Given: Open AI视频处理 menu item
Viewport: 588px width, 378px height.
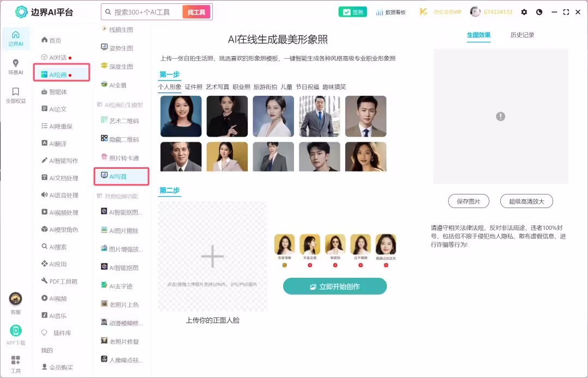Looking at the screenshot, I should tap(60, 212).
